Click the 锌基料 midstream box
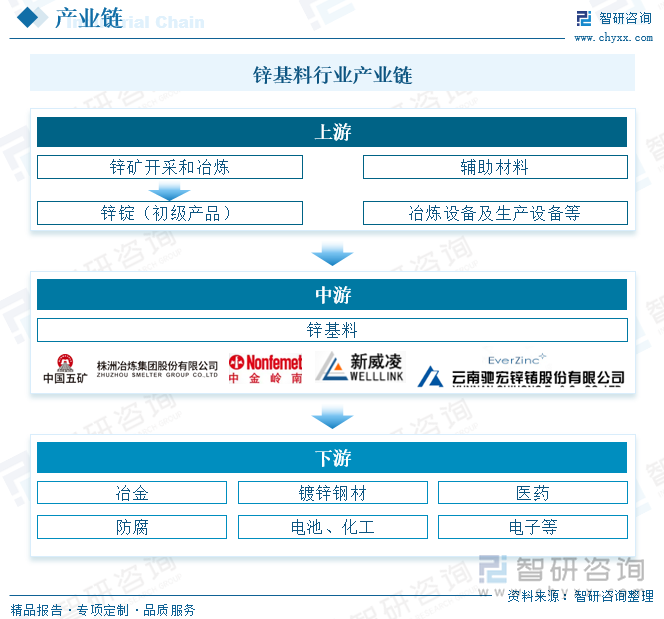 [x=332, y=330]
